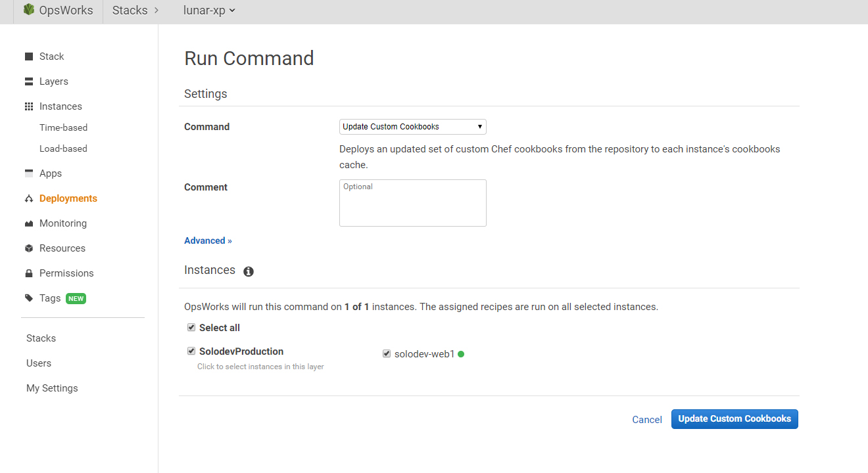The image size is (868, 473).
Task: Open Permissions page
Action: pos(66,273)
